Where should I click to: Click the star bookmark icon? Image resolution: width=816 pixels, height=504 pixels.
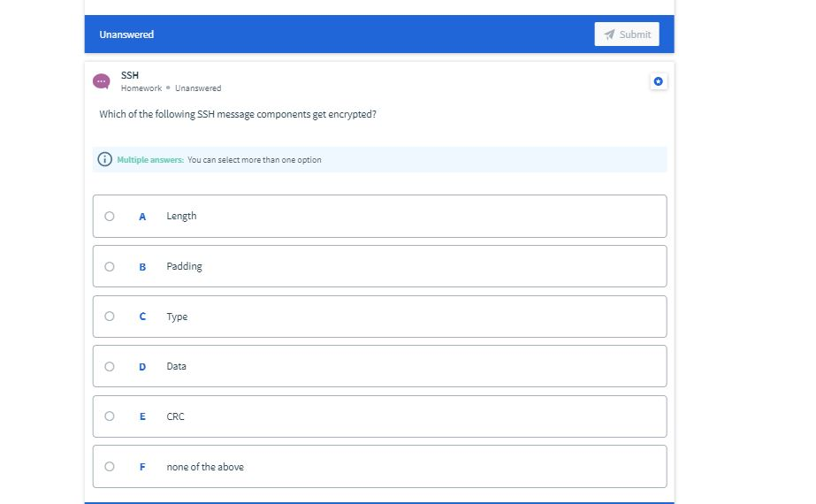click(658, 81)
